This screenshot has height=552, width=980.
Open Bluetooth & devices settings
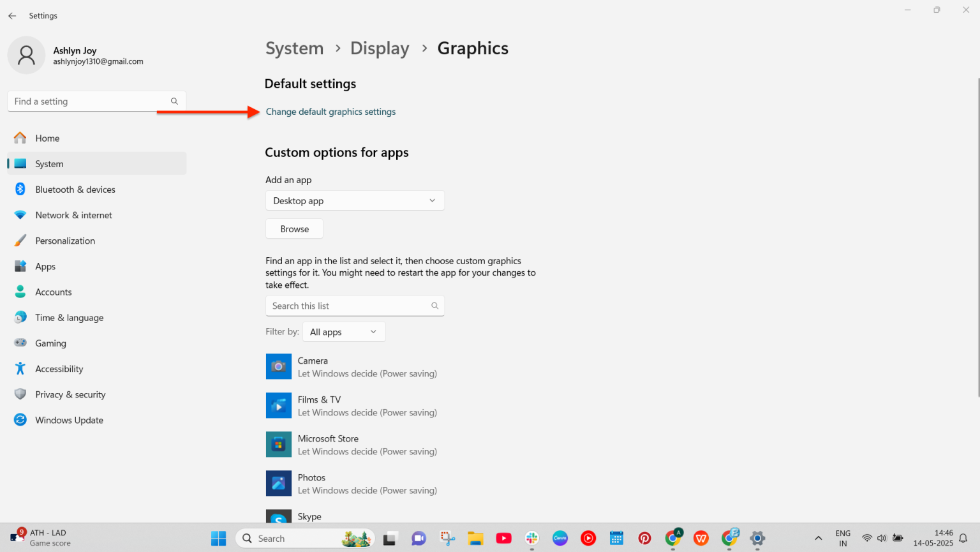click(x=75, y=189)
